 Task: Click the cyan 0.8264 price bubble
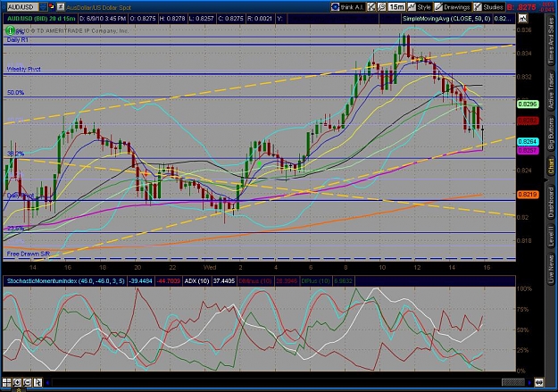pyautogui.click(x=528, y=142)
